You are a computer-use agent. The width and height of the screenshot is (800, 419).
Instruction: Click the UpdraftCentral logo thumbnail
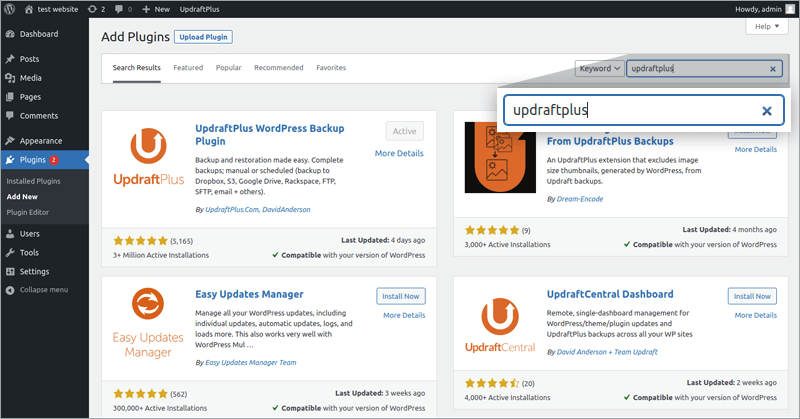point(500,326)
